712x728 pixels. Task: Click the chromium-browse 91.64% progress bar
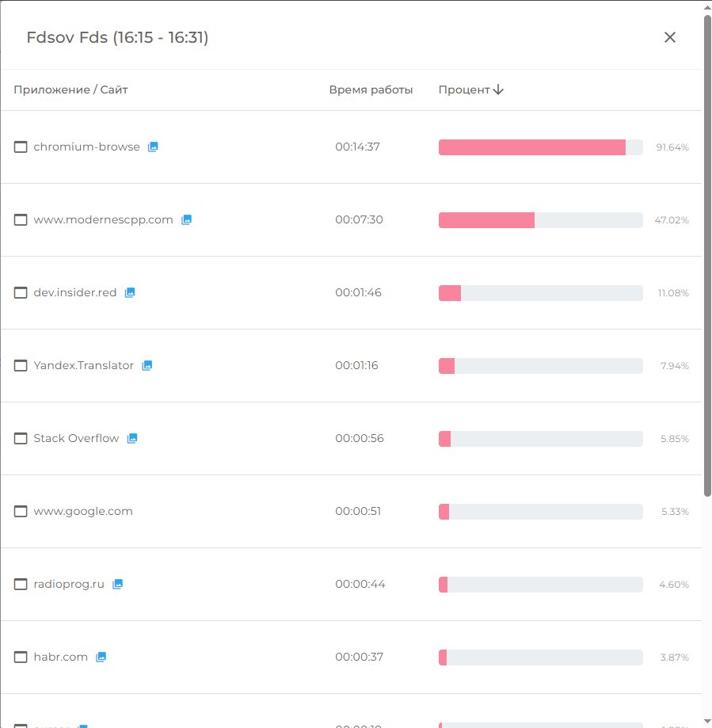coord(540,147)
